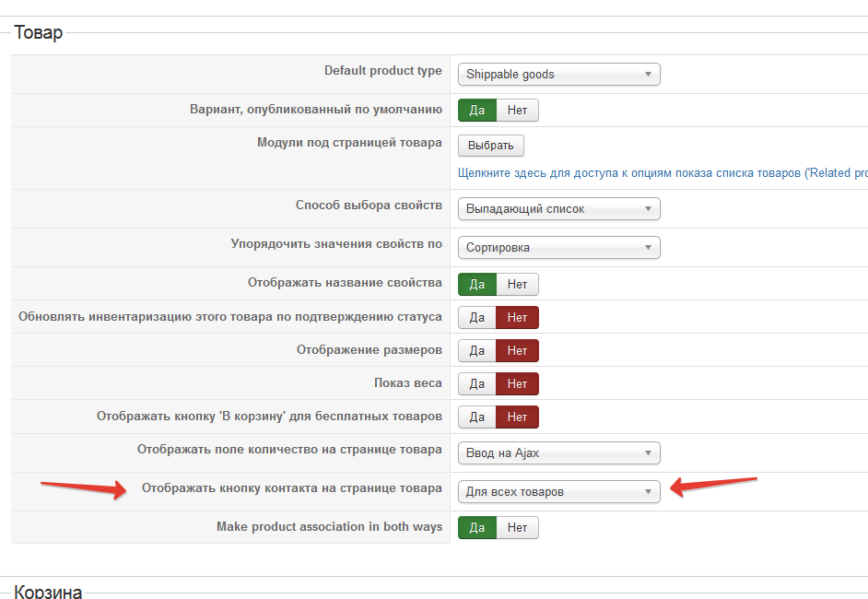Switch 'Показ веса' to Да

[x=477, y=383]
